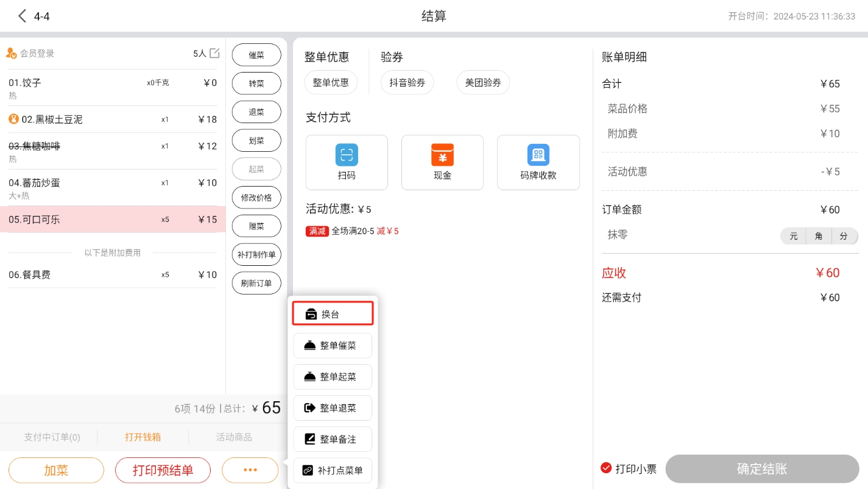The width and height of the screenshot is (868, 489).
Task: Select 元 rounding option
Action: pos(793,236)
